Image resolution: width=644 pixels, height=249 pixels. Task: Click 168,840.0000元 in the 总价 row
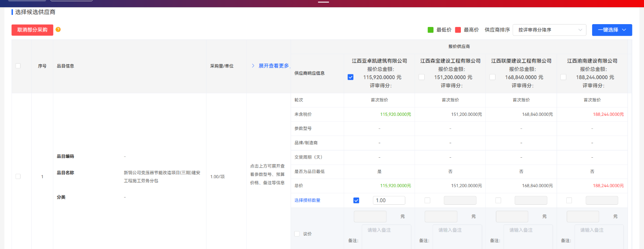tap(537, 185)
